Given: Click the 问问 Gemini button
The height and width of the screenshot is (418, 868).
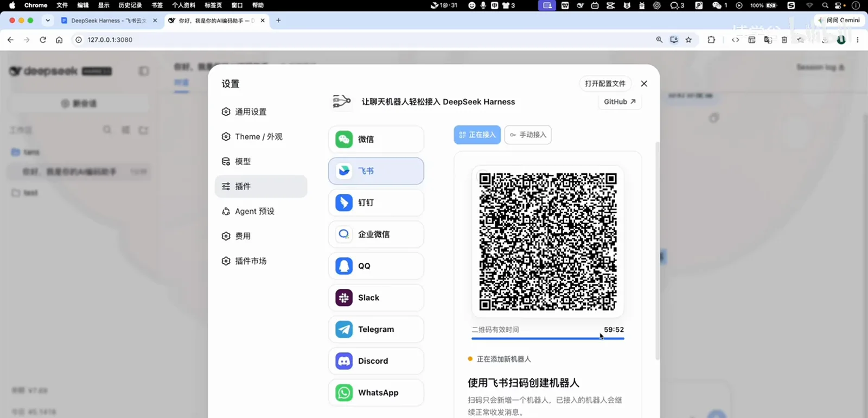Looking at the screenshot, I should (839, 20).
